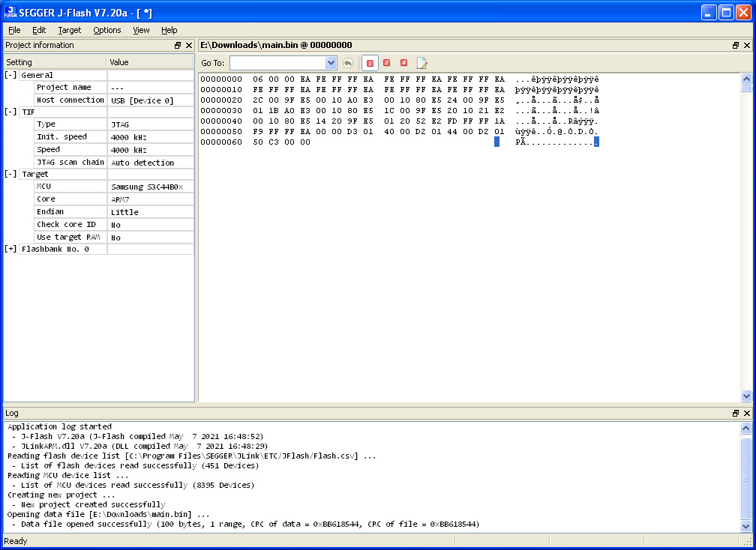Screen dimensions: 756x550
Task: Select 2-byte display width icon
Action: [387, 63]
